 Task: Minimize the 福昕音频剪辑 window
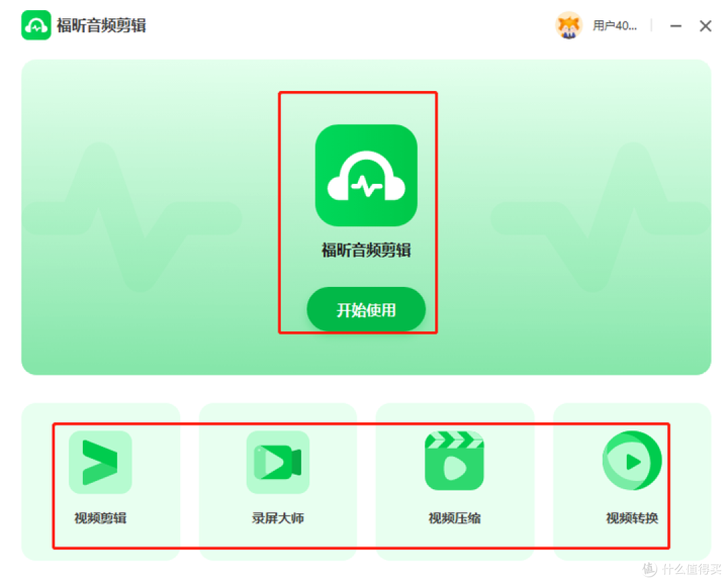pos(675,26)
